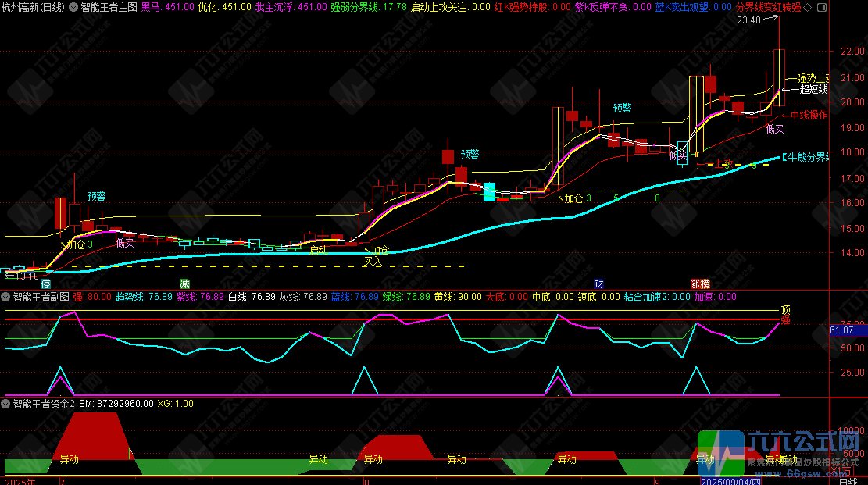Click the 智能王者主图 indicator name
The height and width of the screenshot is (485, 868).
click(109, 7)
